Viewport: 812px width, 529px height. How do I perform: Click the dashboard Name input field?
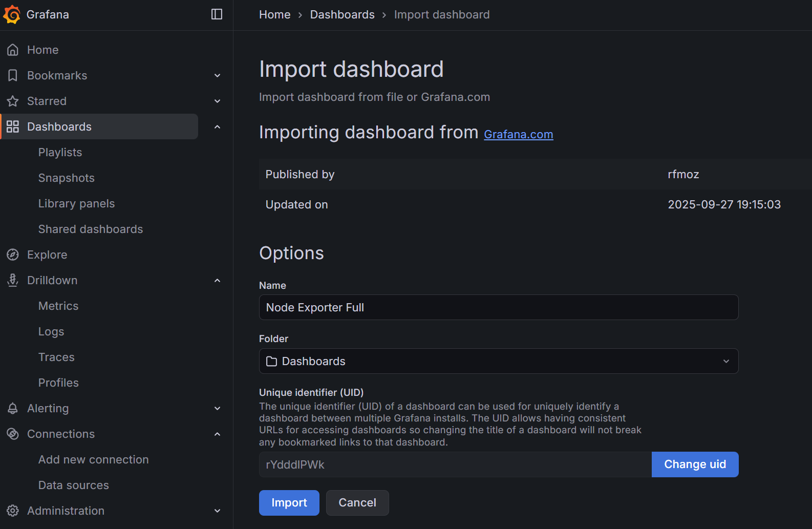coord(498,307)
